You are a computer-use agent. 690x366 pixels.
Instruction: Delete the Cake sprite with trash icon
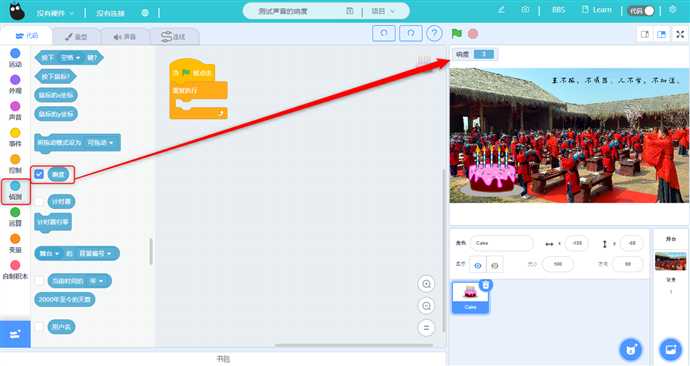coord(485,285)
